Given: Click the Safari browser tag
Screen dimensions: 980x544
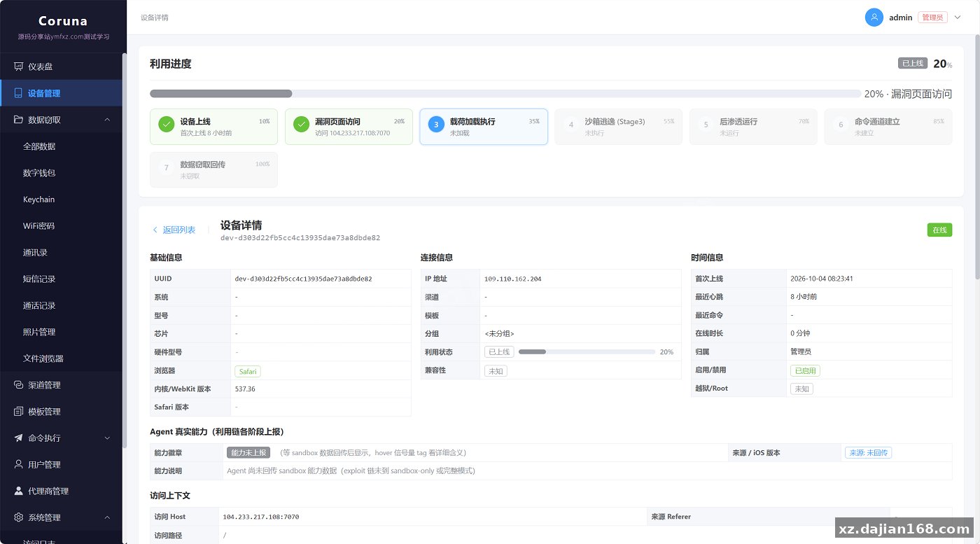Looking at the screenshot, I should 248,371.
